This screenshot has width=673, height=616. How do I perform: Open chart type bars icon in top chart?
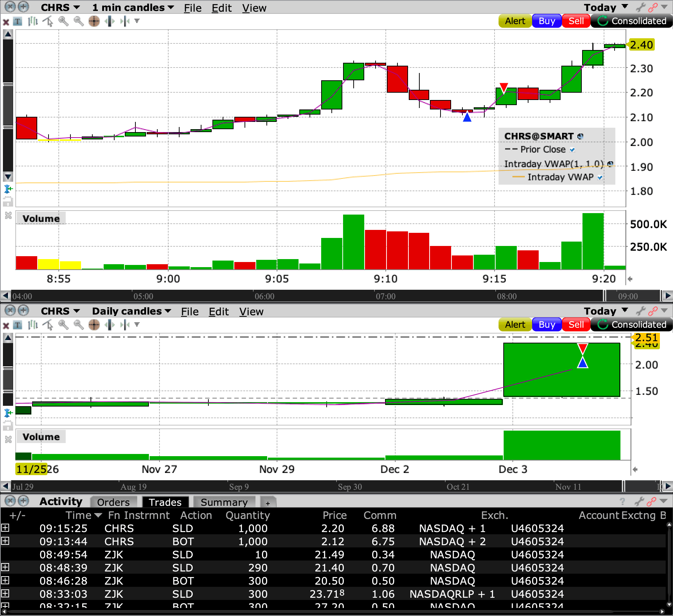[x=33, y=21]
